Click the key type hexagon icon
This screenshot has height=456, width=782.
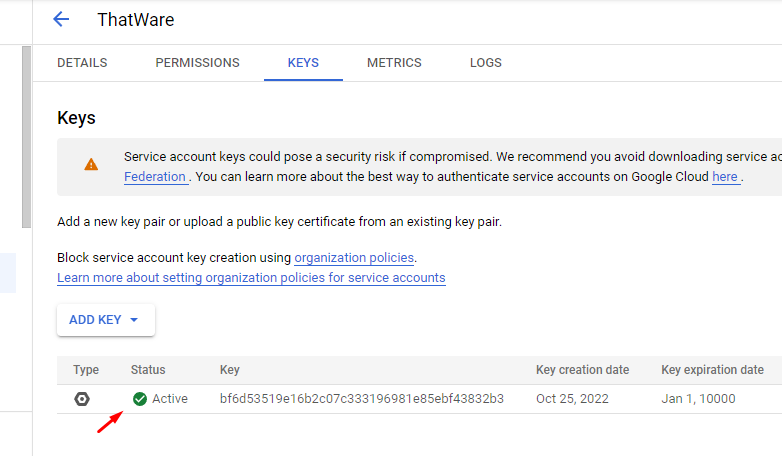[82, 399]
